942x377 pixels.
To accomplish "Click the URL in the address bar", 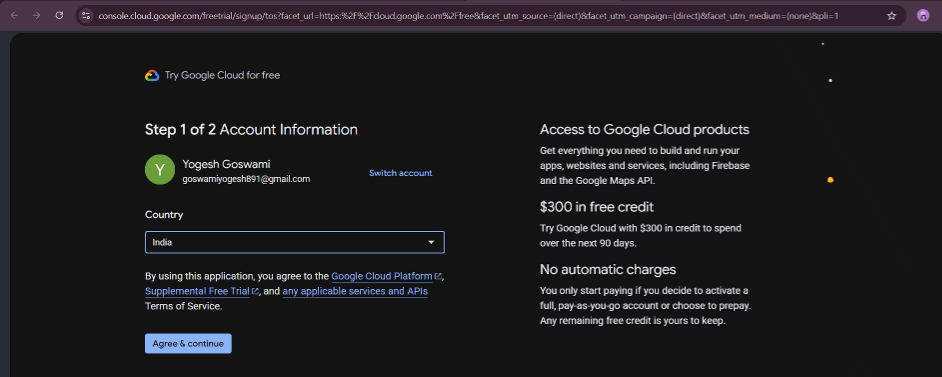I will click(468, 16).
